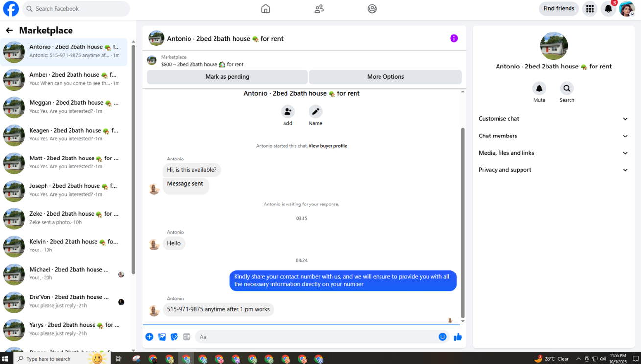The width and height of the screenshot is (641, 364).
Task: Open the Zeke conversation
Action: [x=64, y=219]
